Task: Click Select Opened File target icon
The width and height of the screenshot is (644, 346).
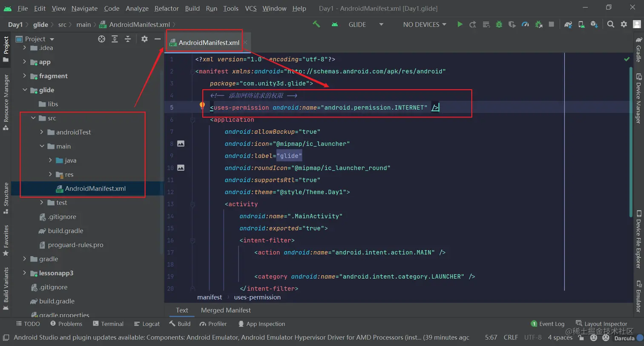Action: (101, 39)
